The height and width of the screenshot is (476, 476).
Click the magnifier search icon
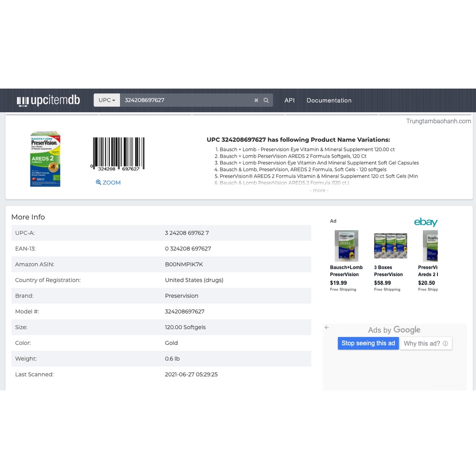266,100
